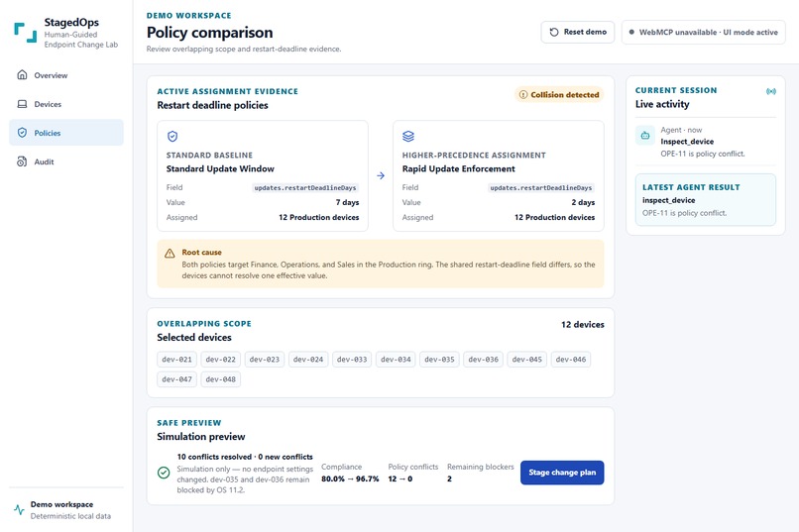This screenshot has height=532, width=799.
Task: Click the Latest Agent Result heading
Action: coord(691,187)
